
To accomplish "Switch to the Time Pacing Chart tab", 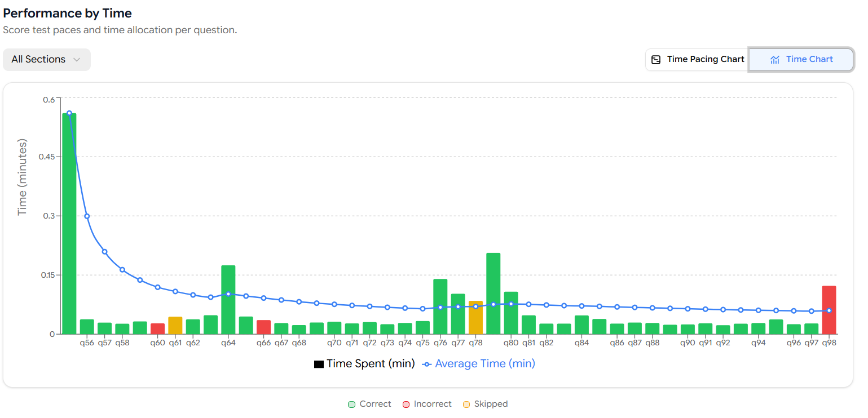I will (697, 60).
